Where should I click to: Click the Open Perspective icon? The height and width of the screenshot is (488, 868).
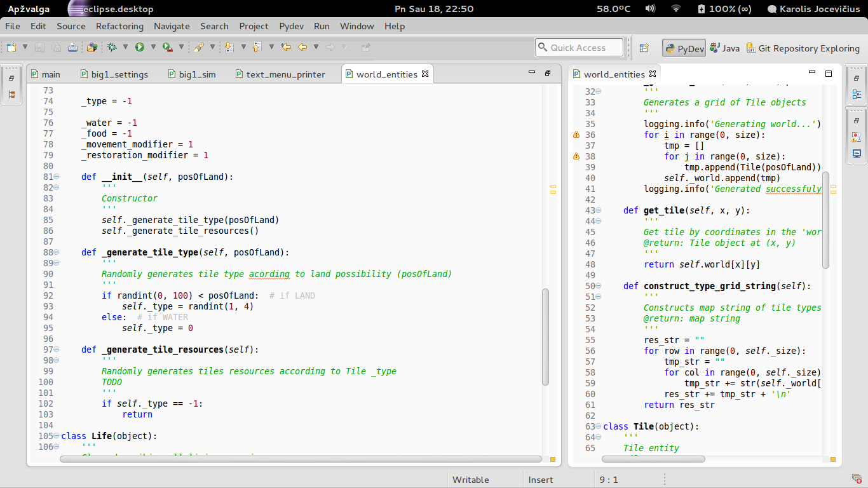click(x=644, y=48)
